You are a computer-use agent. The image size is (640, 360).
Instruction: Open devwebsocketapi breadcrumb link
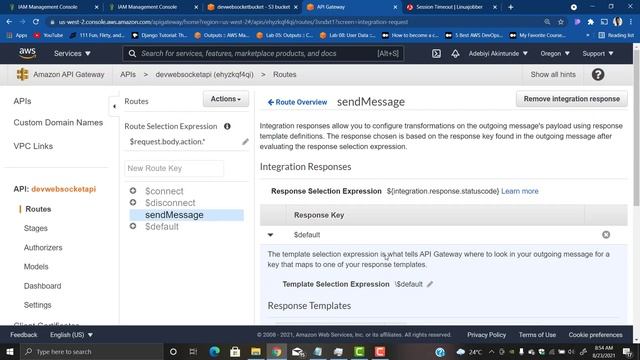pos(204,75)
